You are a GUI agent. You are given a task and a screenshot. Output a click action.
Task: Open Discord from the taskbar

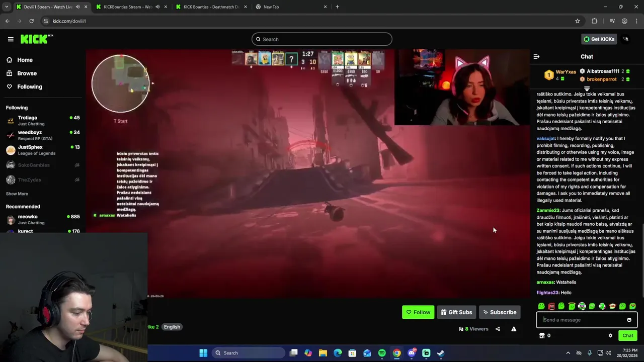412,353
